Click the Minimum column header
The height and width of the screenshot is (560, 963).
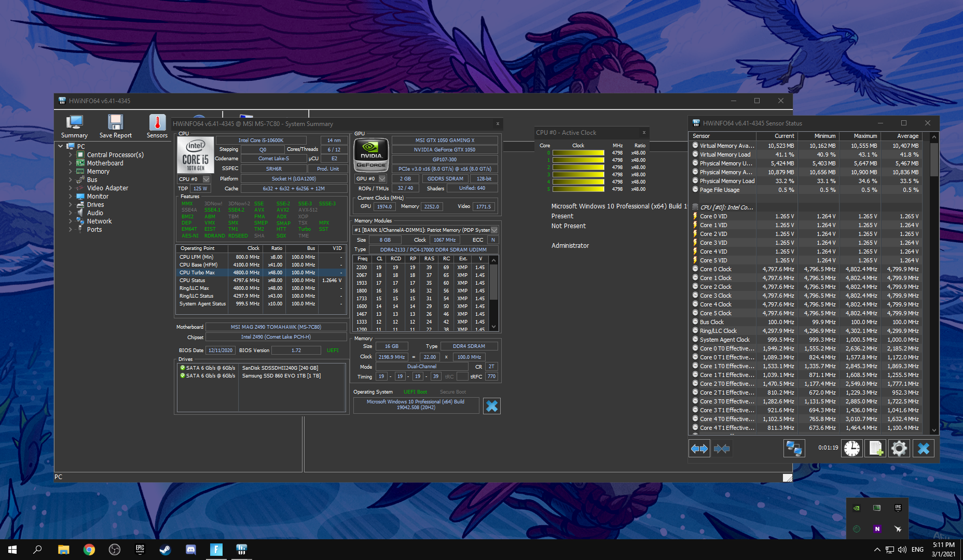pos(818,136)
